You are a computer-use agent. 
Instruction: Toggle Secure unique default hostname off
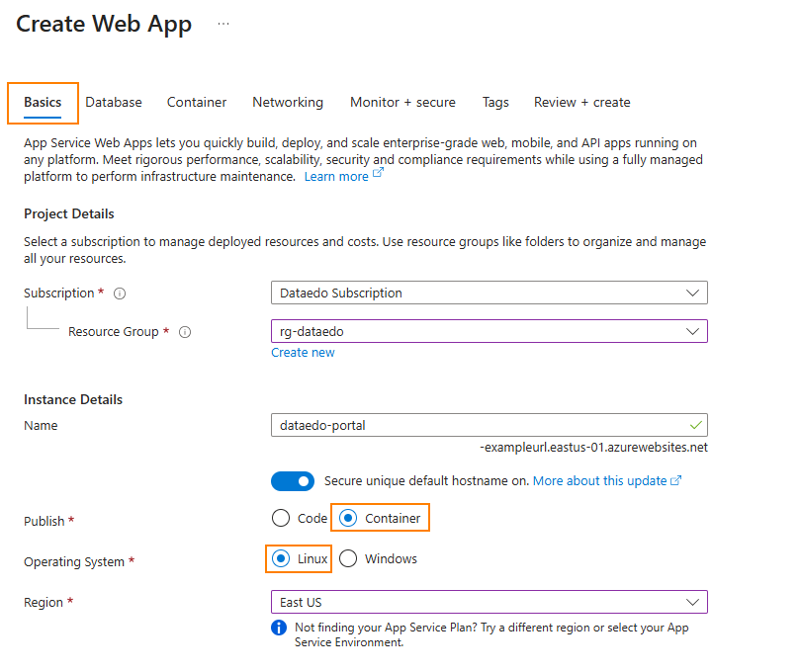(293, 481)
